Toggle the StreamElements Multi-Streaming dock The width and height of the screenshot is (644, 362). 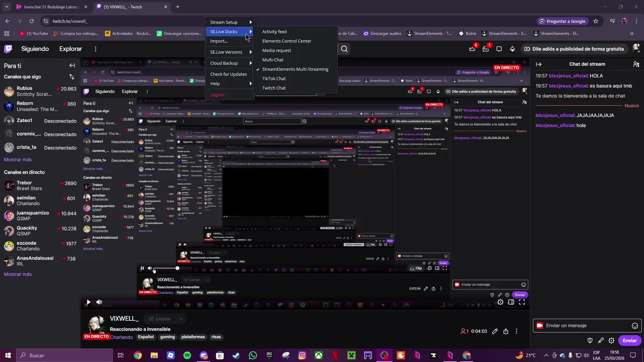click(295, 69)
